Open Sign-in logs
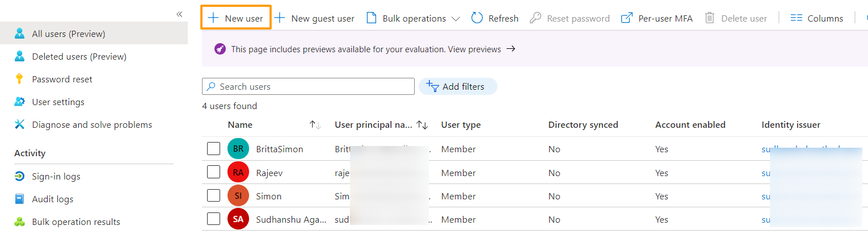The image size is (868, 238). [56, 177]
